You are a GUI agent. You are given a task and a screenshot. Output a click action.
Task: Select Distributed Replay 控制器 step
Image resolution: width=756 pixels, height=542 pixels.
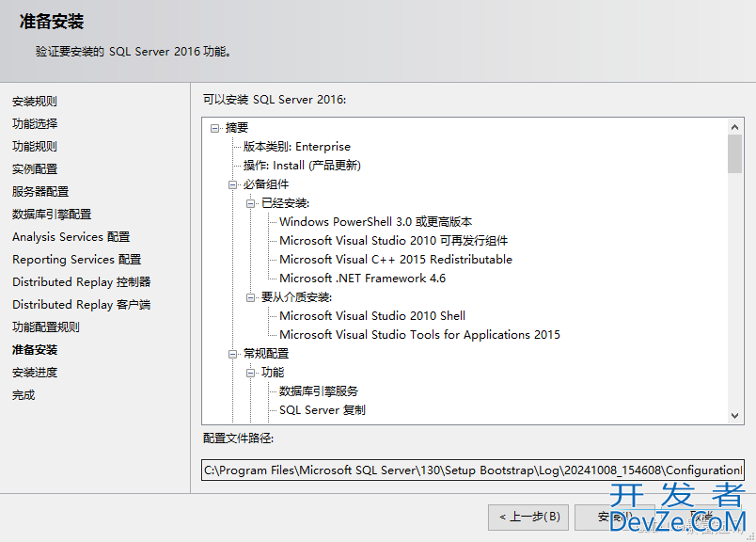pyautogui.click(x=82, y=282)
